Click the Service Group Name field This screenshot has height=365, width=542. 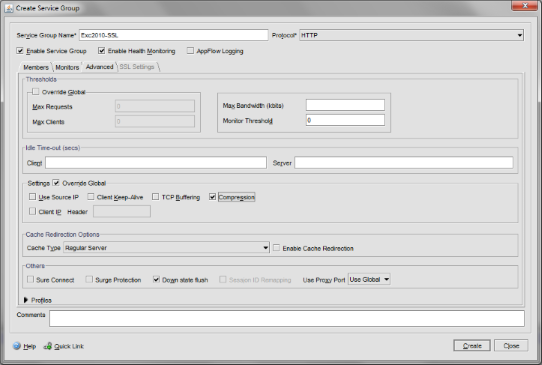(x=174, y=35)
